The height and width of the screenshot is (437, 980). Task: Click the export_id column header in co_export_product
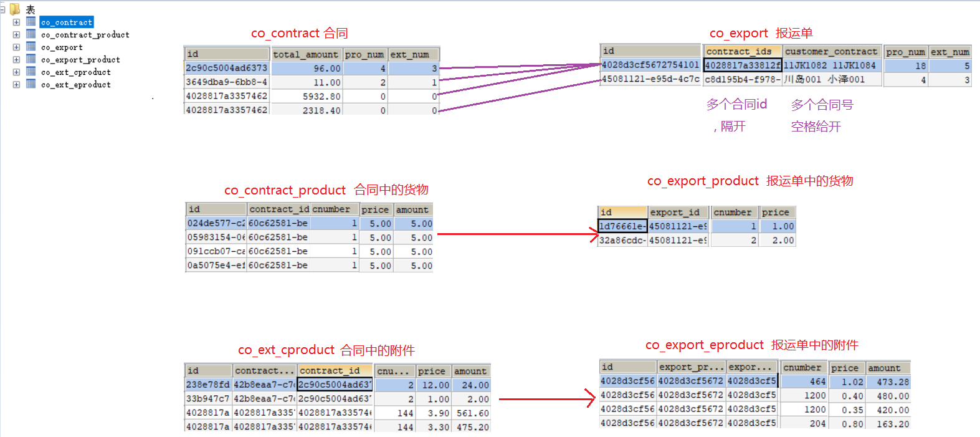pyautogui.click(x=678, y=212)
